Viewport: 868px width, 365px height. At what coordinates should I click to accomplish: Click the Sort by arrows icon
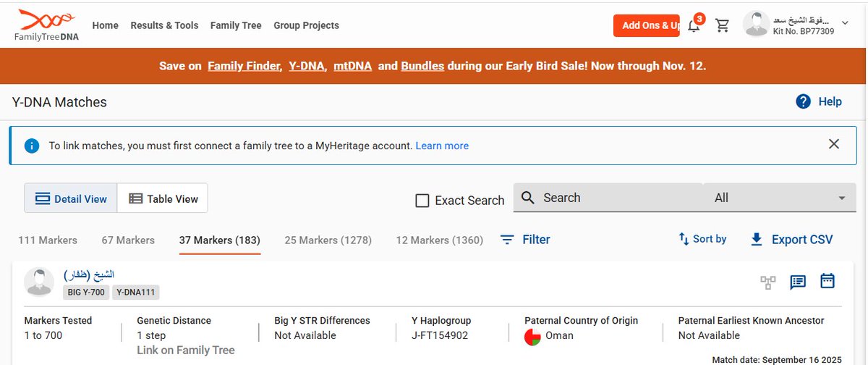[x=684, y=239]
